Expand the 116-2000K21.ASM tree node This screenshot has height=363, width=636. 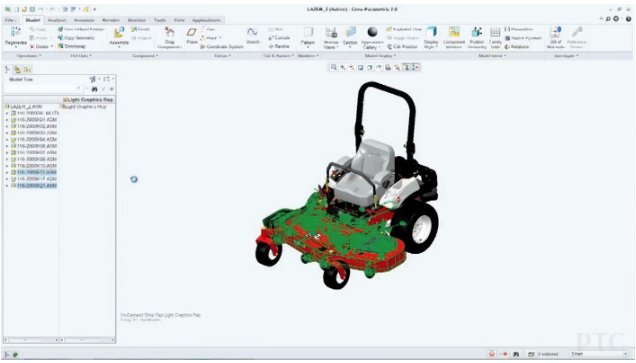click(x=7, y=186)
